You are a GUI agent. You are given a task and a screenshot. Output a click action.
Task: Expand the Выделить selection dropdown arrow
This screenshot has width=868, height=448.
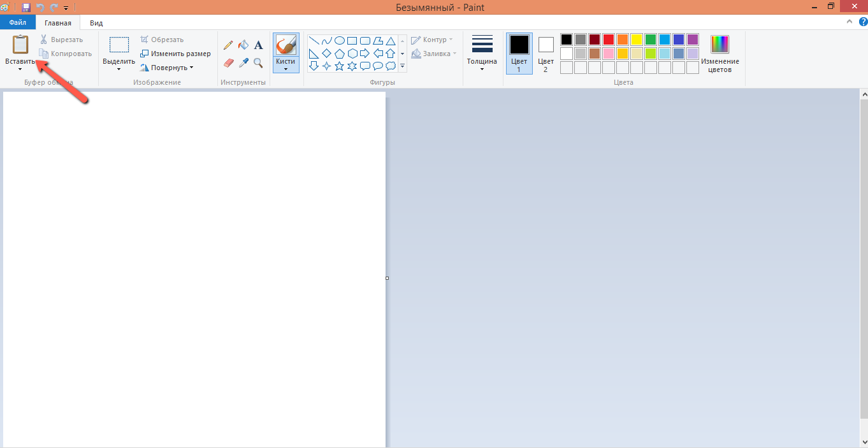119,69
